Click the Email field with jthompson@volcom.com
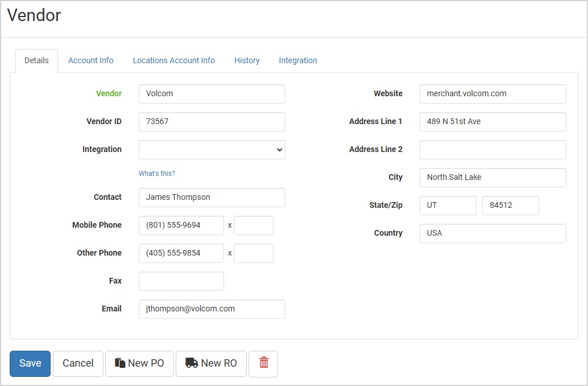The height and width of the screenshot is (386, 588). click(212, 309)
